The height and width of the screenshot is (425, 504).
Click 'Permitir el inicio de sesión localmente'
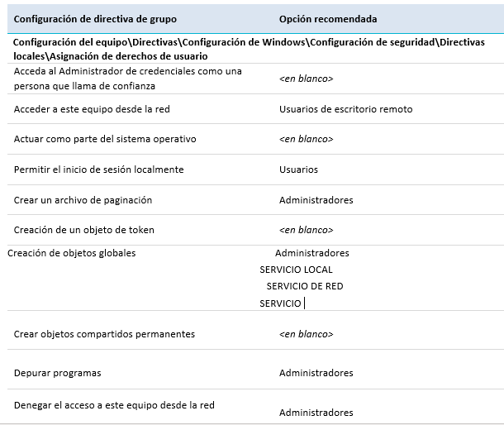(98, 170)
